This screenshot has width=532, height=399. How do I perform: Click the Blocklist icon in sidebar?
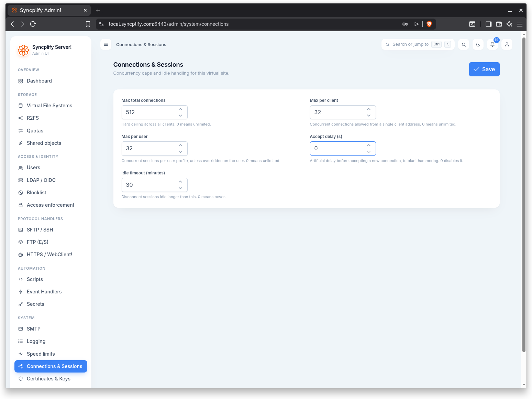[x=21, y=193]
